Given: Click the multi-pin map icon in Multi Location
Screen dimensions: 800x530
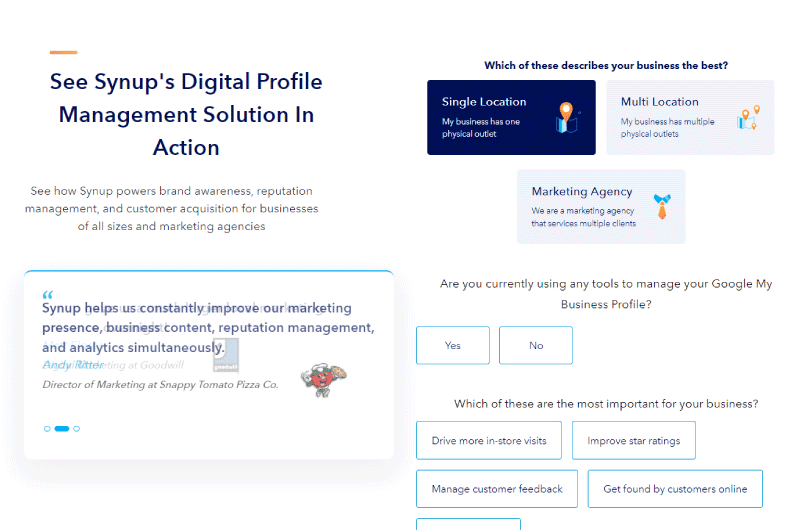Looking at the screenshot, I should tap(748, 118).
